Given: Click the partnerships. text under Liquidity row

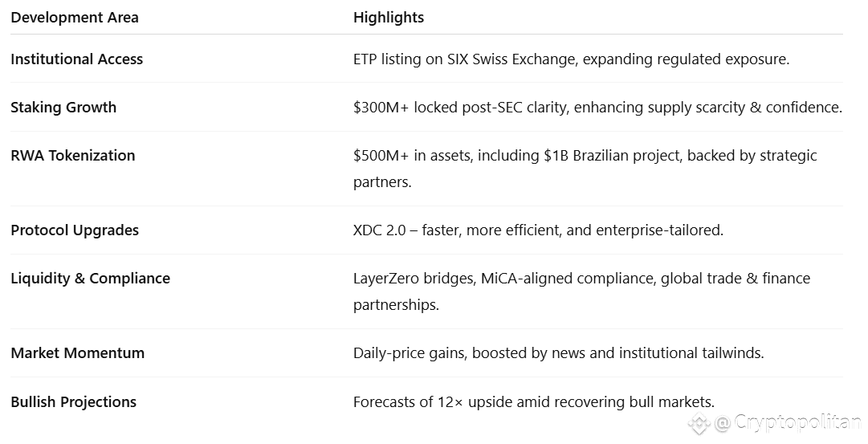Looking at the screenshot, I should pyautogui.click(x=396, y=305).
